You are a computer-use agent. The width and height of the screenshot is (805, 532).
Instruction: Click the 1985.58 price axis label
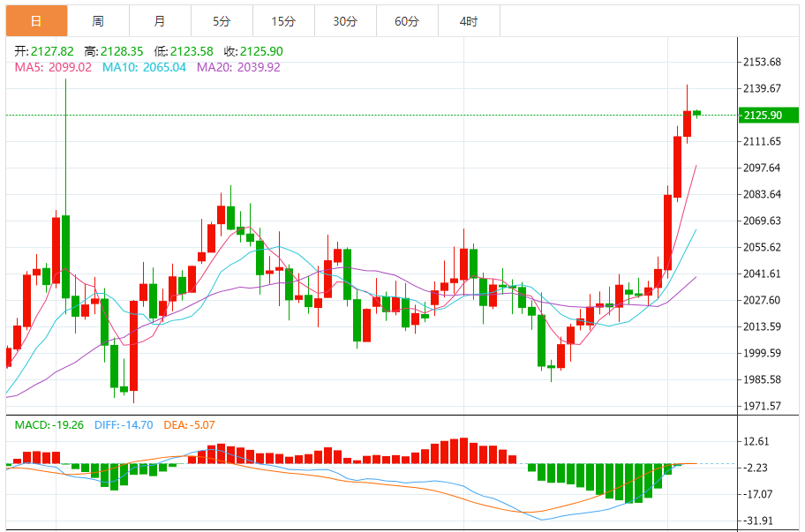[x=762, y=379]
